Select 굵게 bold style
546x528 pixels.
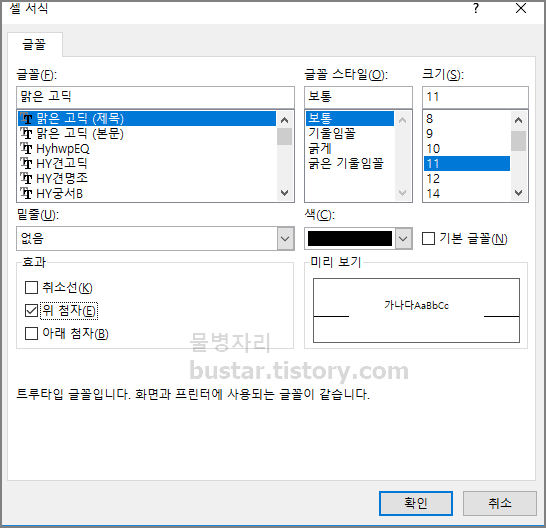point(350,148)
